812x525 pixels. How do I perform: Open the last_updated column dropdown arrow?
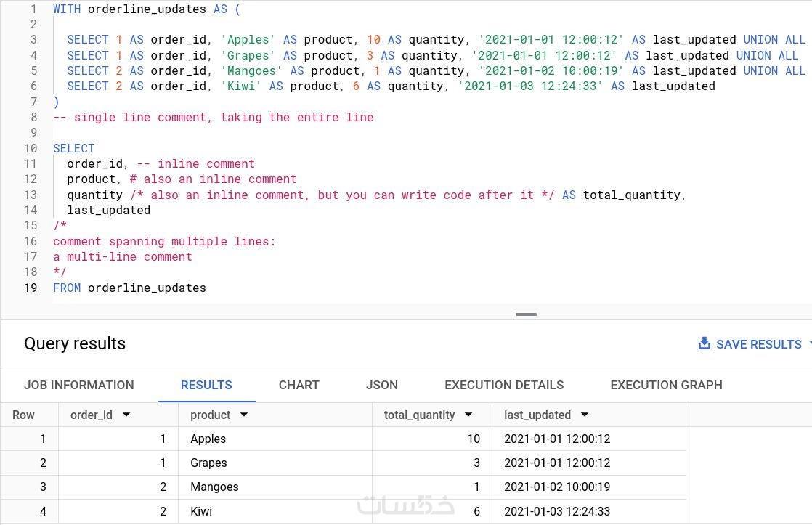pos(585,415)
